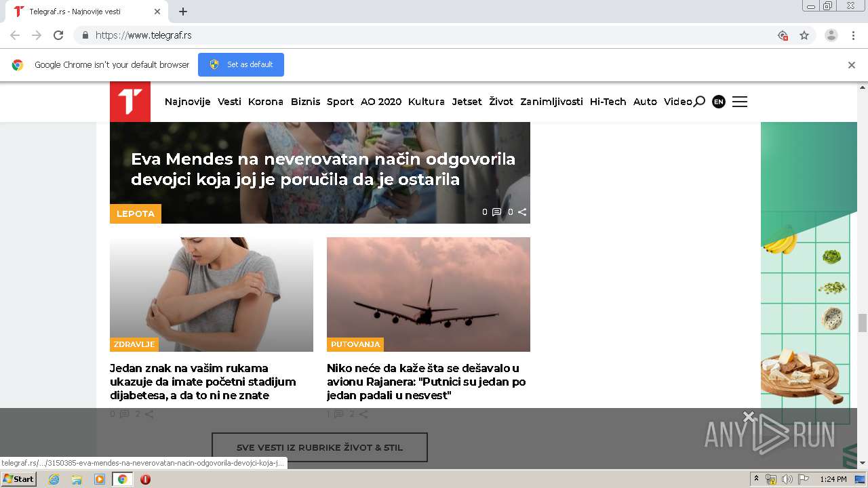Set Chrome as default browser

tap(241, 64)
